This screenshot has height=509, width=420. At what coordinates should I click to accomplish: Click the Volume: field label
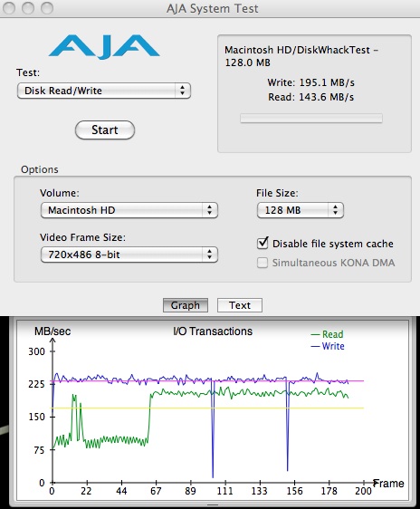coord(60,193)
